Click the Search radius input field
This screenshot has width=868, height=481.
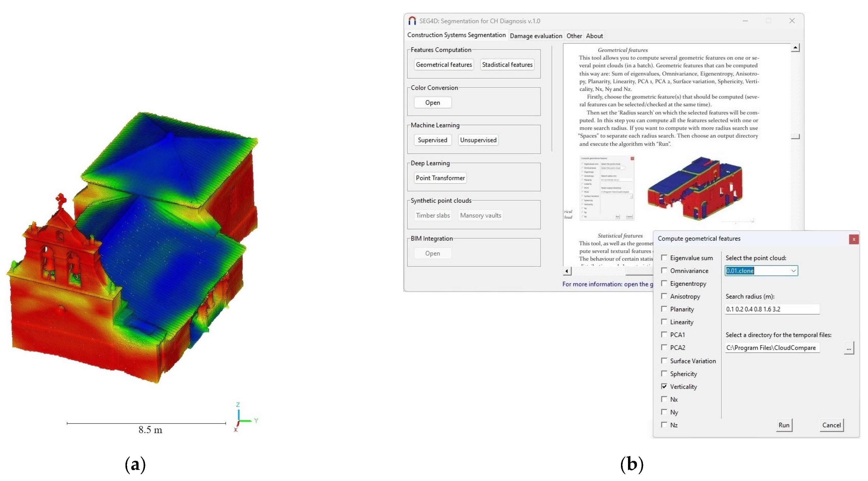772,309
